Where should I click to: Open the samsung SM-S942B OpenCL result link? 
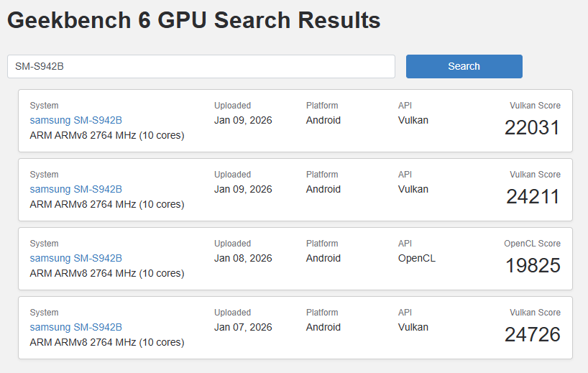[75, 258]
